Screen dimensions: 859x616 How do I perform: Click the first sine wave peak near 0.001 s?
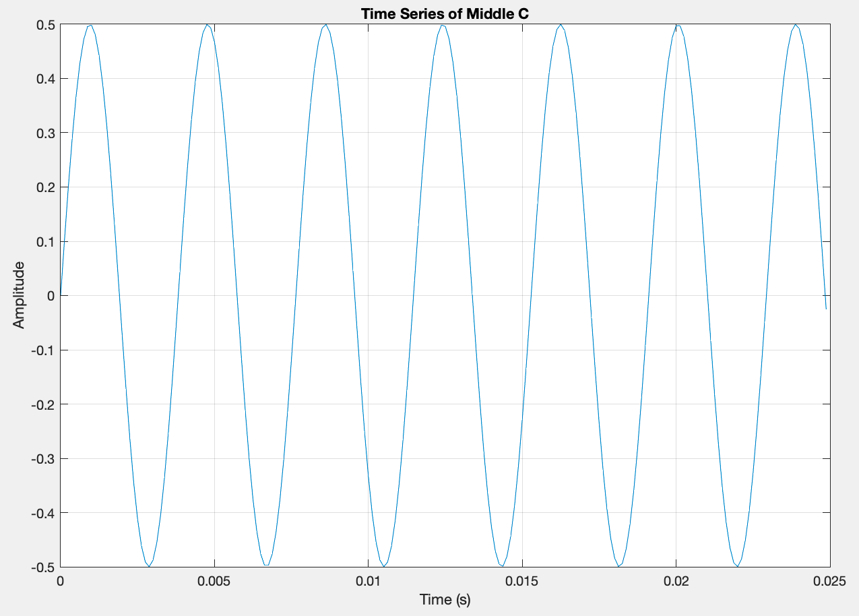[x=89, y=25]
